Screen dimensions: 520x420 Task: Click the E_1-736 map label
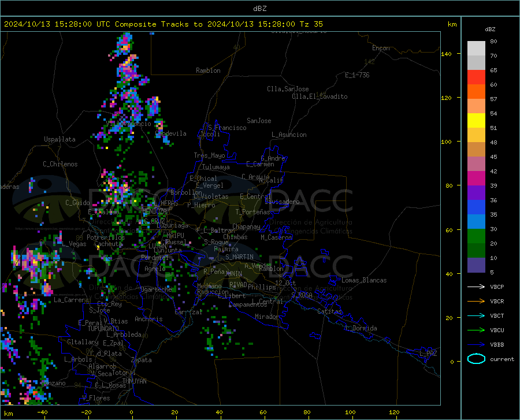357,75
